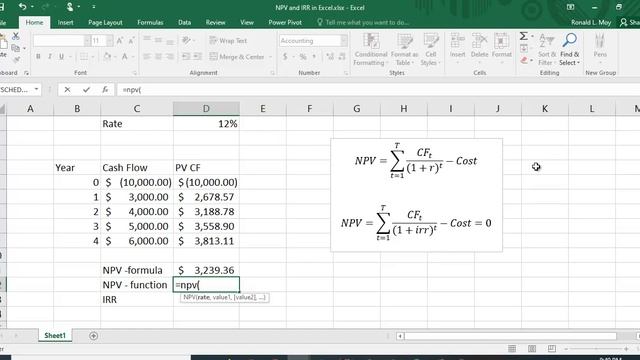This screenshot has width=640, height=360.
Task: Open Format as Table gallery
Action: tap(404, 50)
